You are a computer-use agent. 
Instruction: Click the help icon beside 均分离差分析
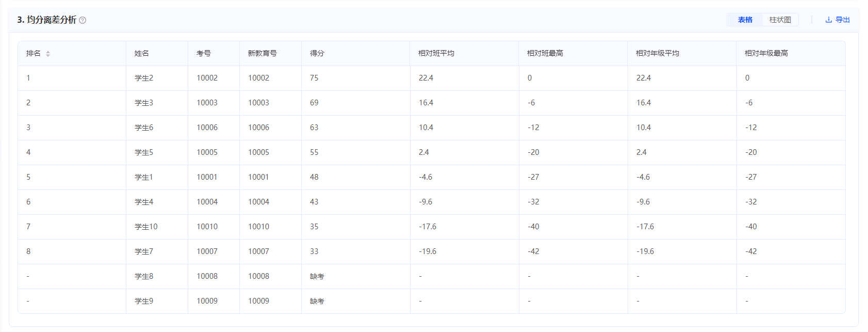[83, 20]
